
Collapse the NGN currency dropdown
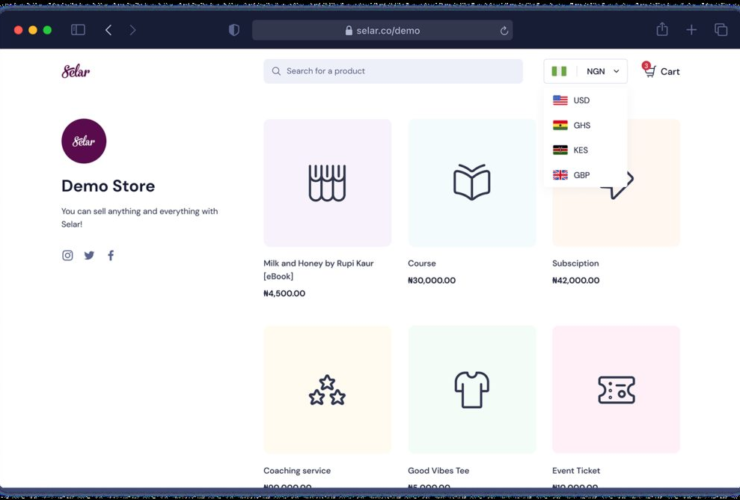586,71
